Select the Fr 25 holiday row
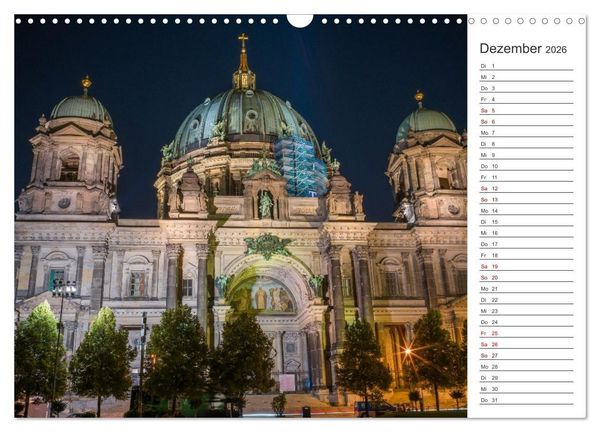Screen dimensions: 600x432 pyautogui.click(x=527, y=333)
